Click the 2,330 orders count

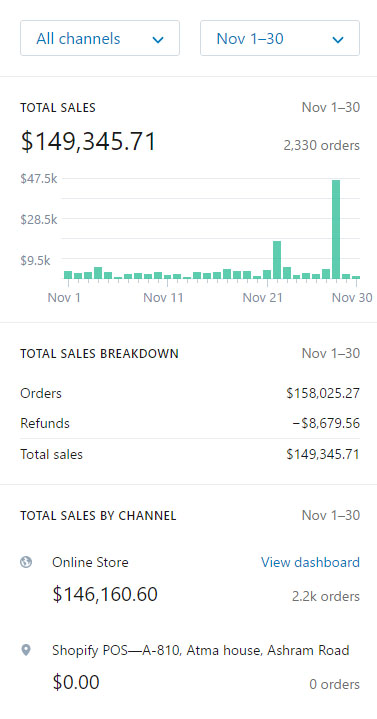322,146
